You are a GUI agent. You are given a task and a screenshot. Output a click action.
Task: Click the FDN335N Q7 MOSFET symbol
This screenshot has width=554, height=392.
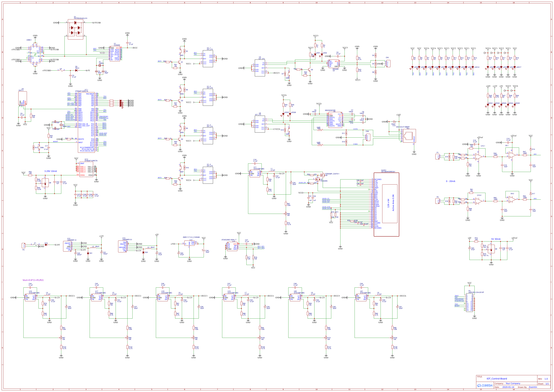[317, 179]
